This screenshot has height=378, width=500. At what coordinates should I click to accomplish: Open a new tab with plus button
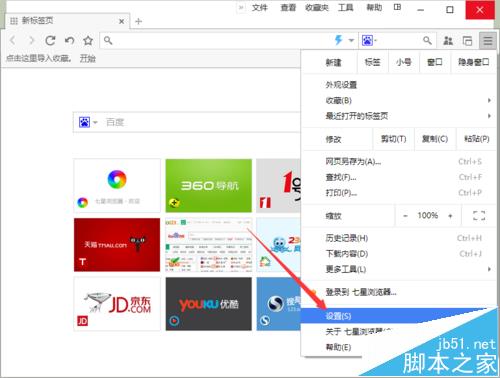coord(139,22)
